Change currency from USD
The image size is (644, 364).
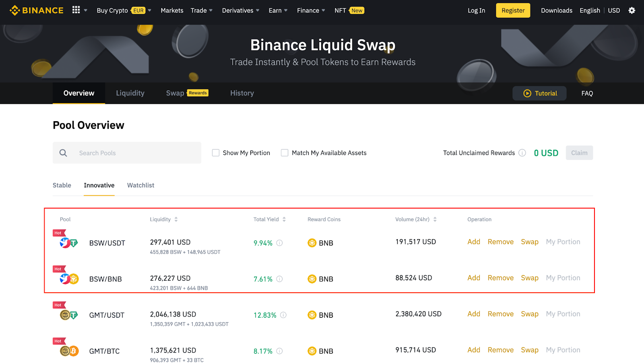point(614,10)
